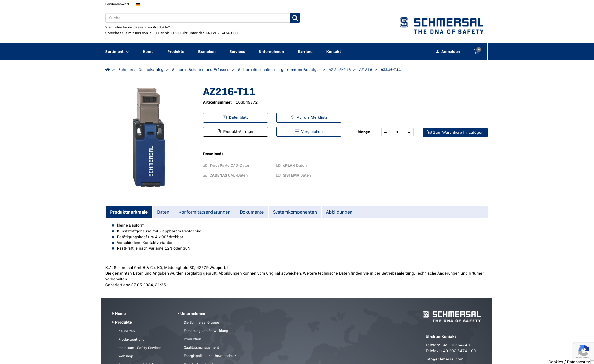Download TraceParts CAD-Daten
This screenshot has height=364, width=594.
point(227,166)
